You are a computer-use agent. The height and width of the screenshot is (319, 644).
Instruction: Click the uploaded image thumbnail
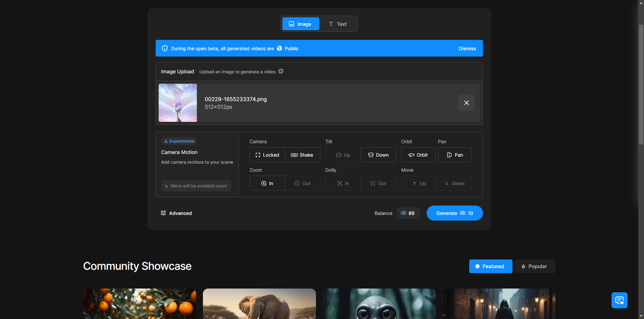pos(178,103)
